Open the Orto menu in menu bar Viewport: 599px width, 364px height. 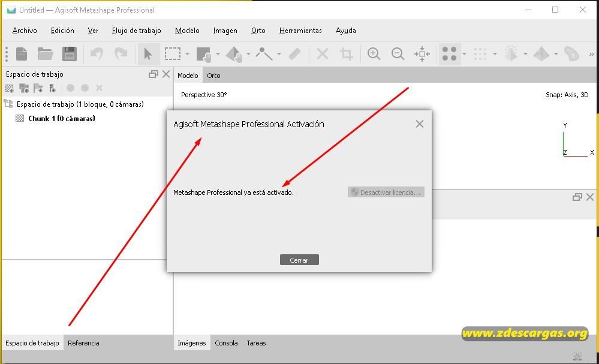click(x=258, y=31)
